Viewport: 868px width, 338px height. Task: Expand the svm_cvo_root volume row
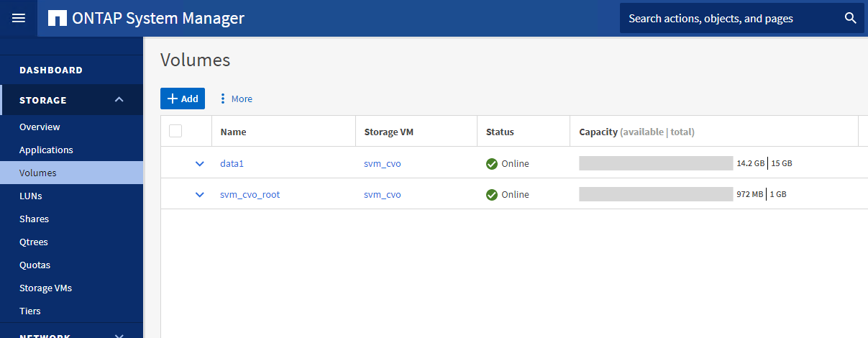pos(200,195)
